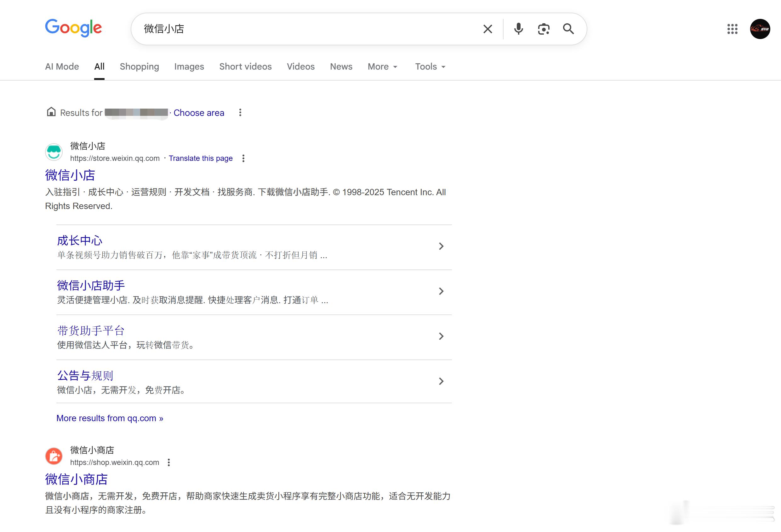Click the Google logo

point(73,27)
